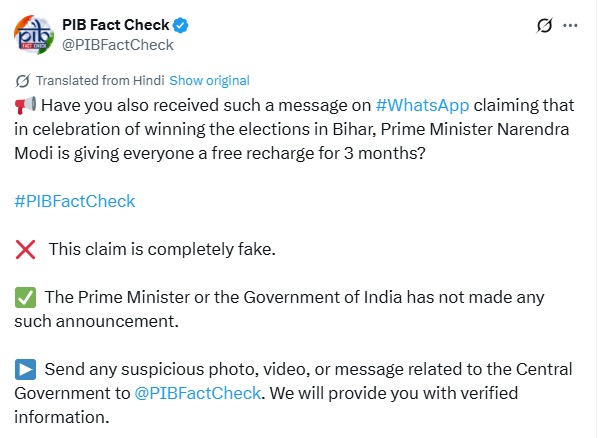Open the #PIBFactCheck hashtag link
Viewport: 600px width, 438px height.
pos(75,201)
